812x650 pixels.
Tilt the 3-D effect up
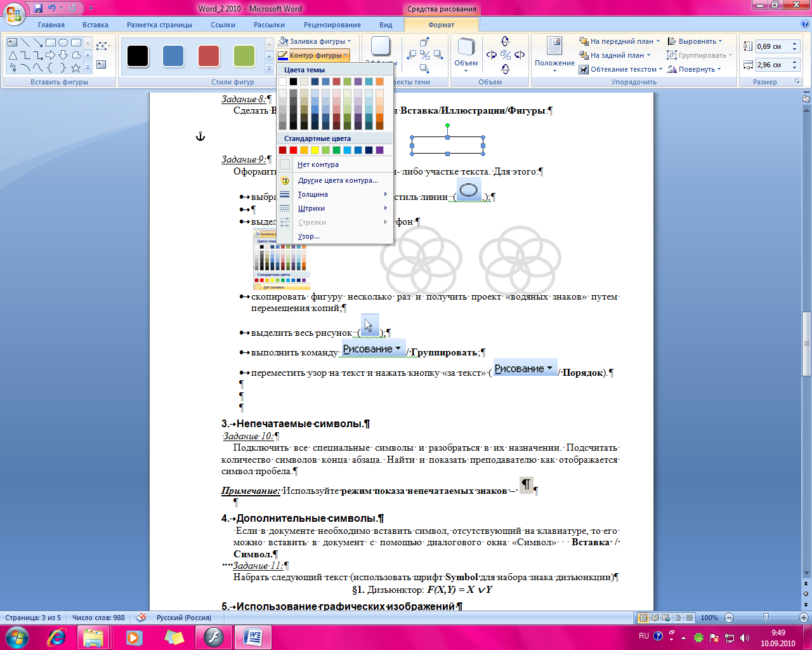coord(505,41)
